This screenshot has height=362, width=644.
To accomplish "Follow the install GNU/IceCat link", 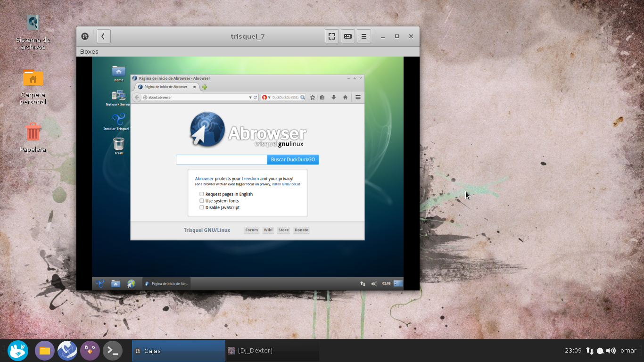I will coord(286,184).
